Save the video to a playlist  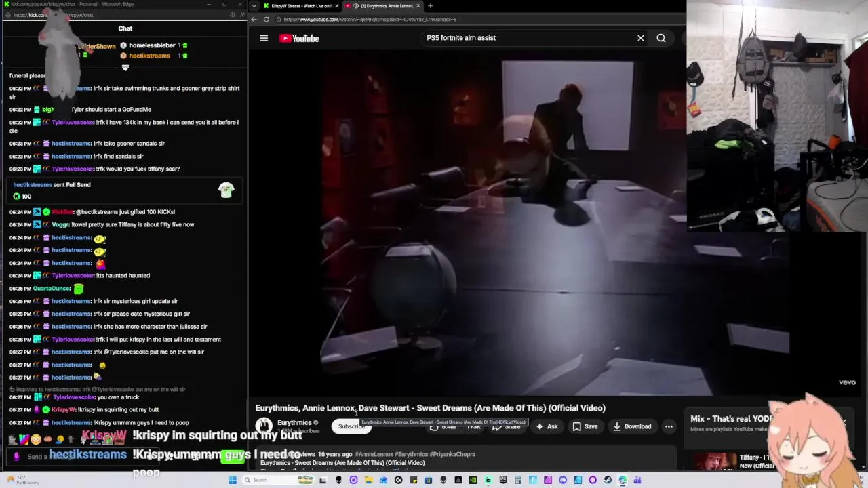[585, 426]
